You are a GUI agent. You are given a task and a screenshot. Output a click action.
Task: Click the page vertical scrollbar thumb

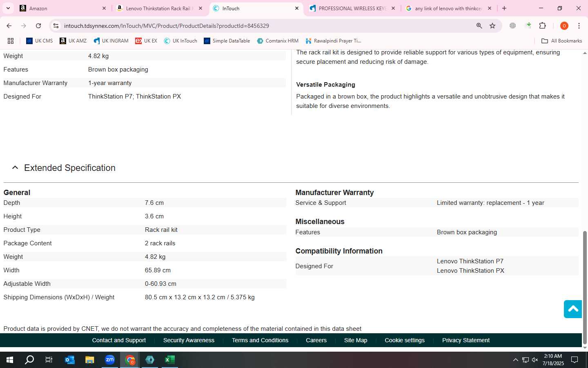click(585, 287)
